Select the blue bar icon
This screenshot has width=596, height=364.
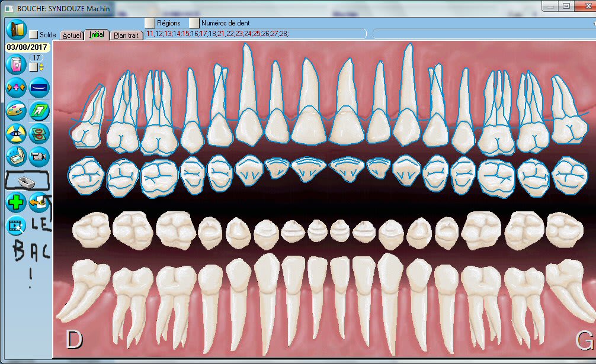click(40, 88)
